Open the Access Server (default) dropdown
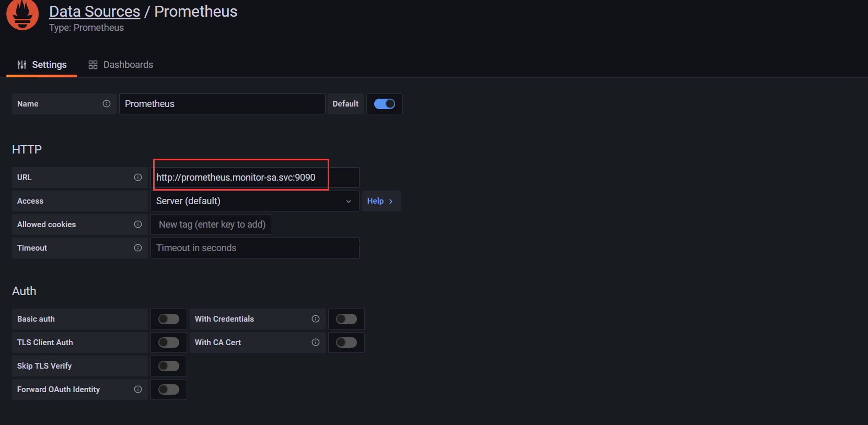Image resolution: width=868 pixels, height=425 pixels. pyautogui.click(x=255, y=201)
